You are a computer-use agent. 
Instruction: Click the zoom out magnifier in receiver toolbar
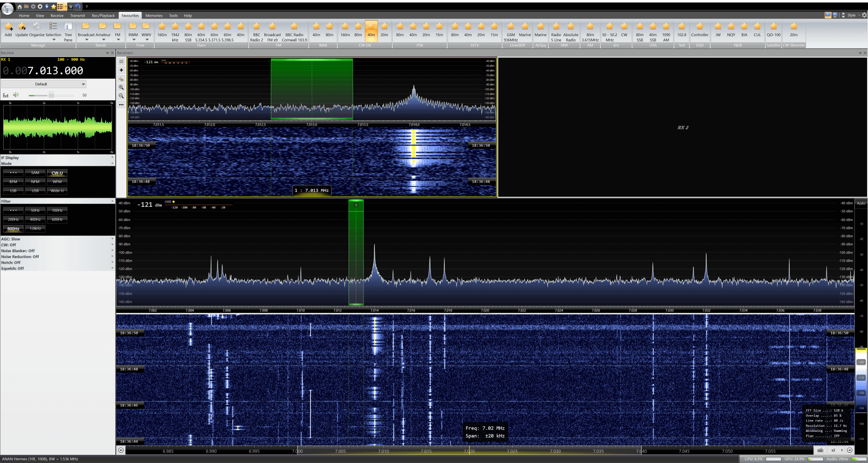[121, 96]
